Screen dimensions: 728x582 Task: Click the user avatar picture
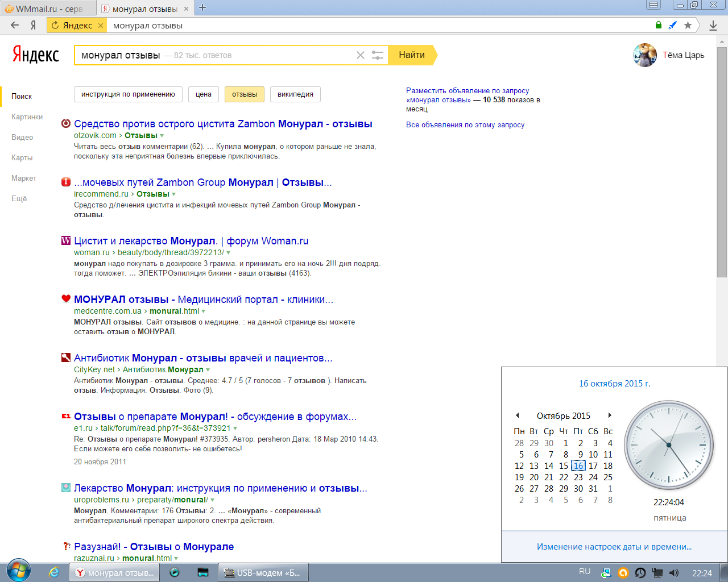[x=645, y=55]
